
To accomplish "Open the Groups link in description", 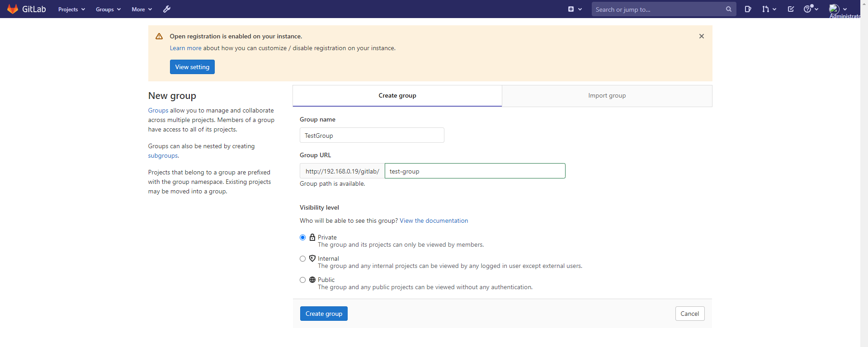I will [x=158, y=110].
